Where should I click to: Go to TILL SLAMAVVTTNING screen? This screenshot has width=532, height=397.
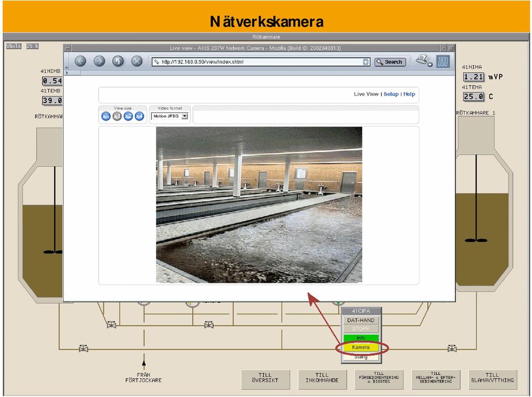[x=492, y=379]
